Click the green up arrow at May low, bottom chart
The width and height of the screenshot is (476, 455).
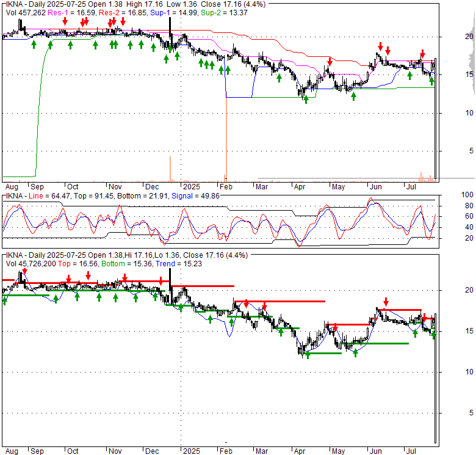tap(355, 352)
